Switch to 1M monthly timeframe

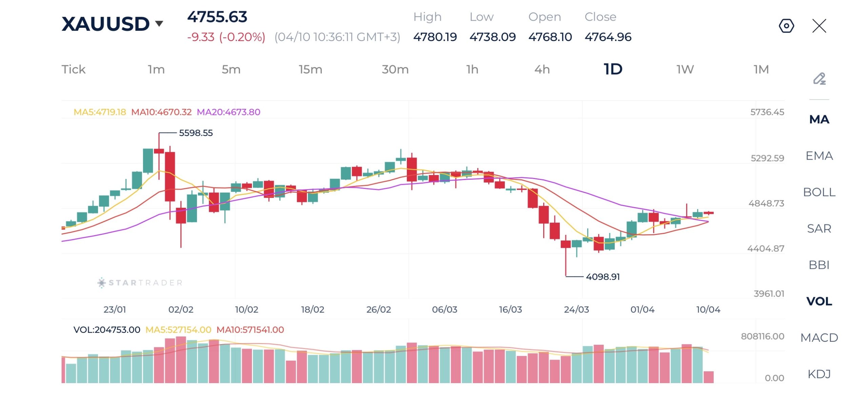[x=761, y=69]
